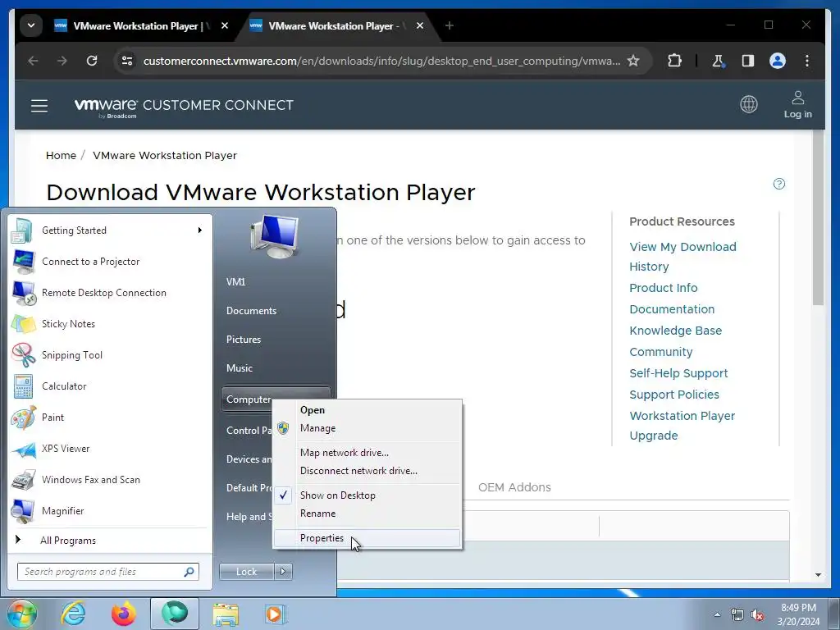Click Properties in the context menu
Image resolution: width=840 pixels, height=630 pixels.
pos(367,538)
